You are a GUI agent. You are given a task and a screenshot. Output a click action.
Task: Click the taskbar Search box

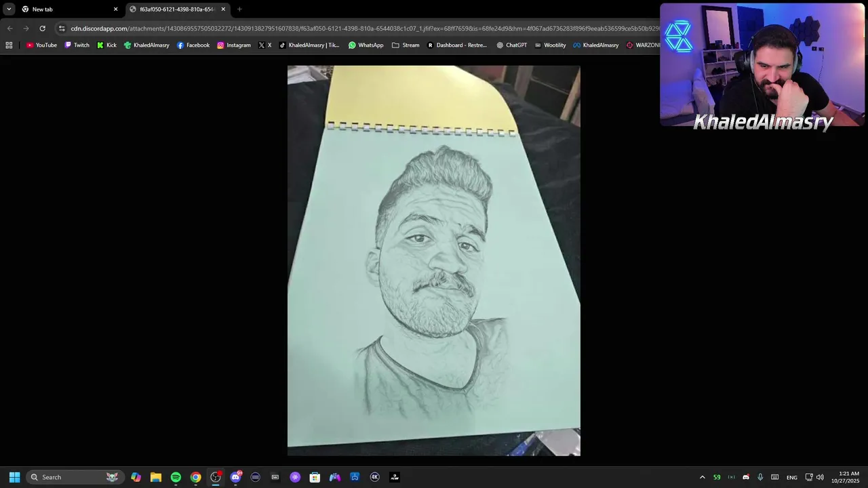pos(75,477)
